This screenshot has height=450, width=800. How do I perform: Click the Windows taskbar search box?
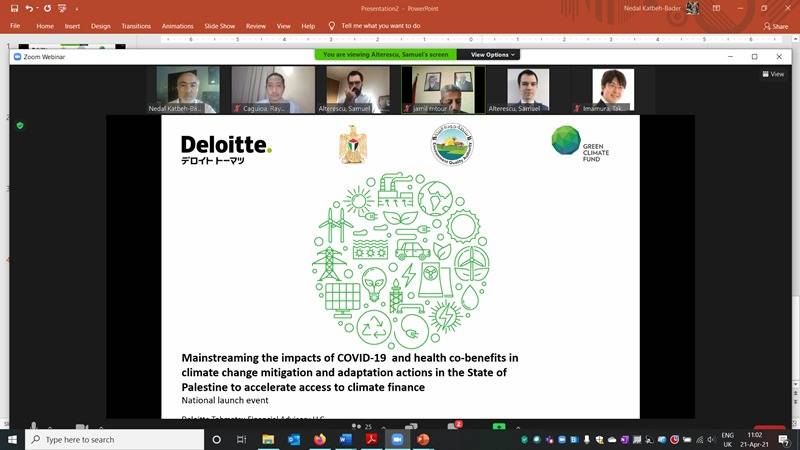point(114,439)
